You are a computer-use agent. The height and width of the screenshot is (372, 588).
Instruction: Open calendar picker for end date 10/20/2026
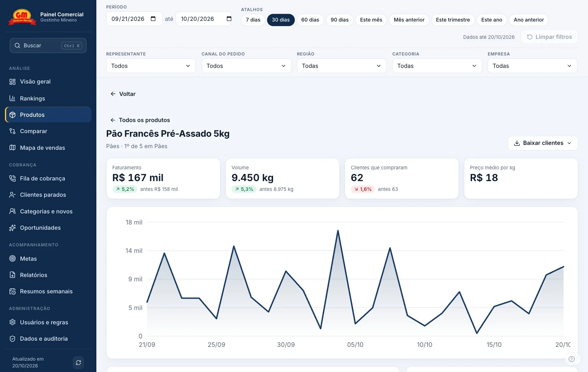(x=229, y=19)
